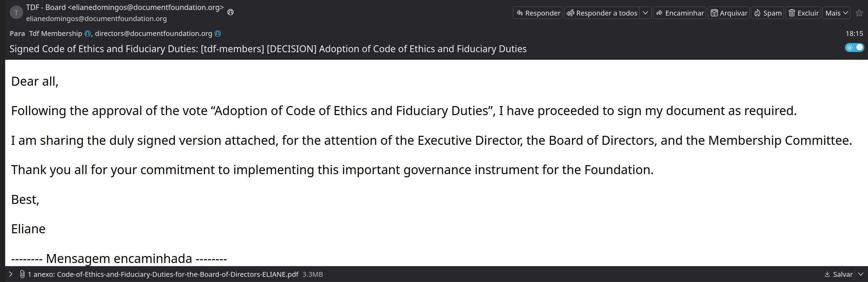Forward the email with Encaminhar
868x282 pixels.
[680, 13]
